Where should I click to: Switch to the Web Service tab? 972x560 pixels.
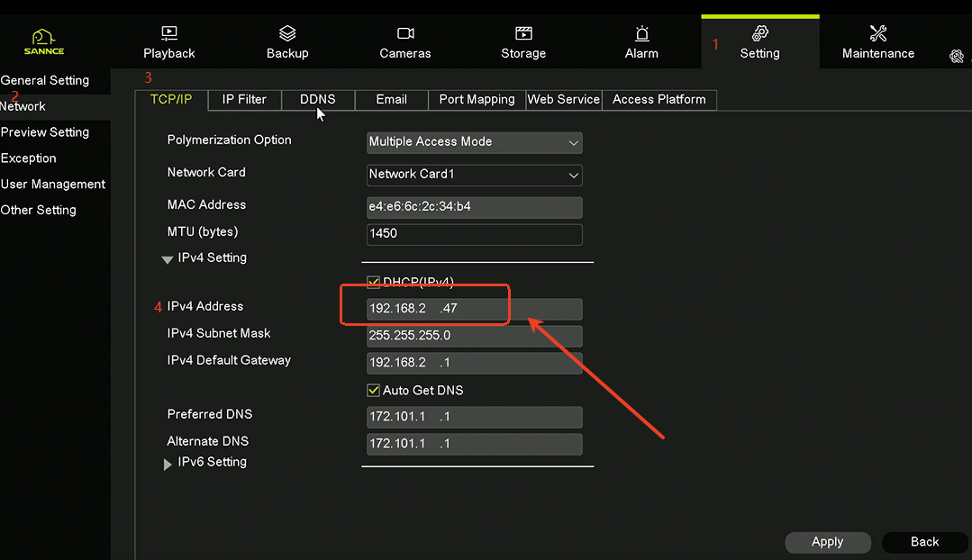(564, 100)
